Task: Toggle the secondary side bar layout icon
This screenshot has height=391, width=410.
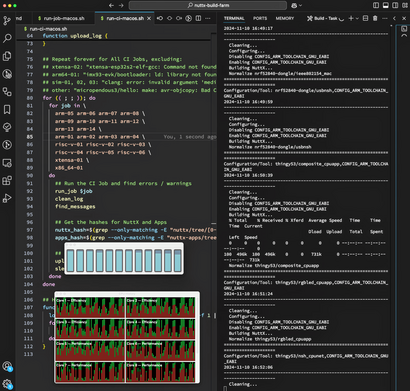Action: tap(395, 5)
